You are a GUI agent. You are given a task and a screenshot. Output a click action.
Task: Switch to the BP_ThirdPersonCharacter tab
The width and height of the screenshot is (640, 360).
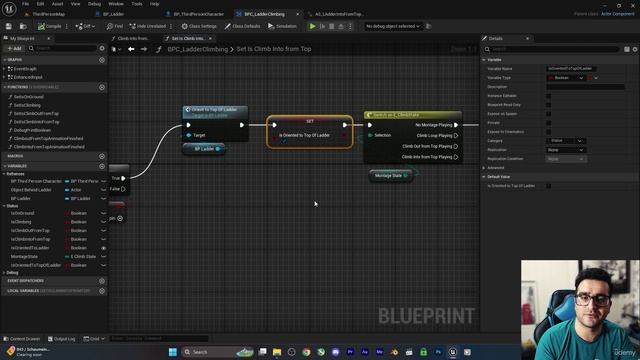click(198, 14)
